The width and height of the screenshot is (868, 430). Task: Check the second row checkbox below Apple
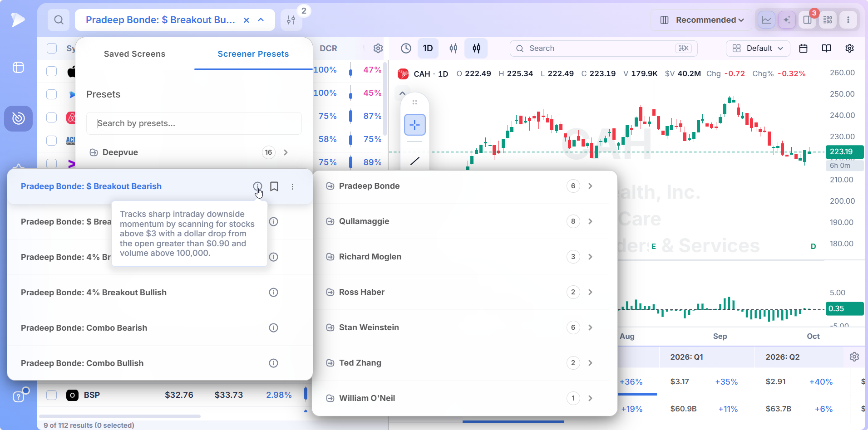click(x=52, y=94)
